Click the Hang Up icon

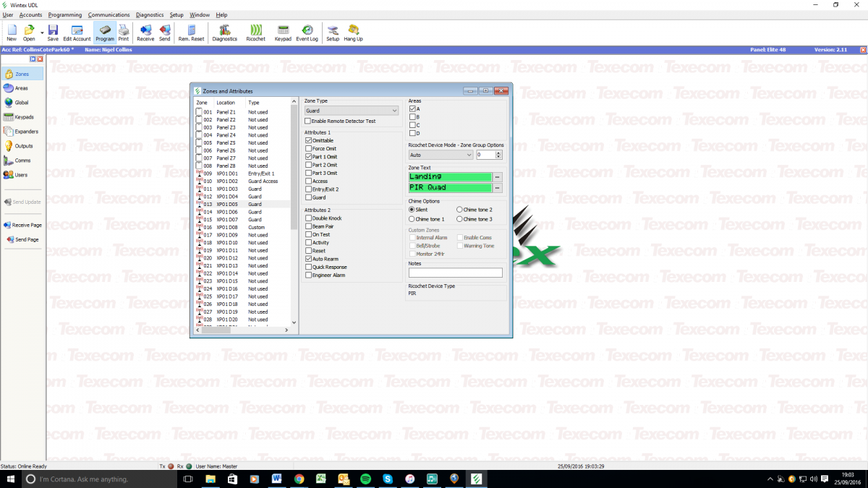pos(353,33)
